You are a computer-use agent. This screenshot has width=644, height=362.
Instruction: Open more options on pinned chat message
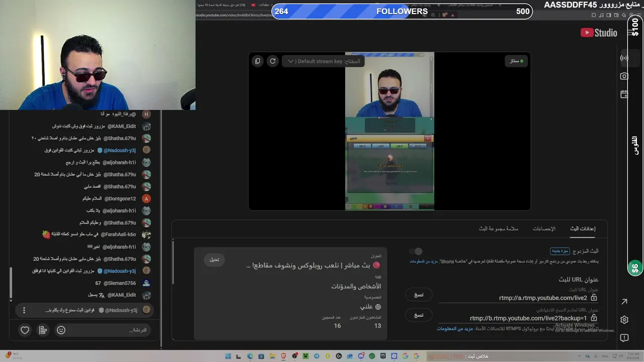24,310
